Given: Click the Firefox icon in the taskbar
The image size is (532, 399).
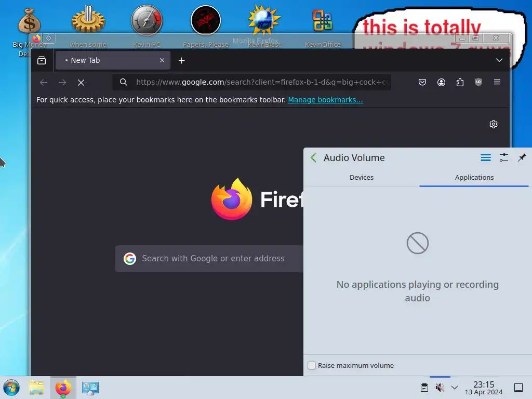Looking at the screenshot, I should [63, 388].
